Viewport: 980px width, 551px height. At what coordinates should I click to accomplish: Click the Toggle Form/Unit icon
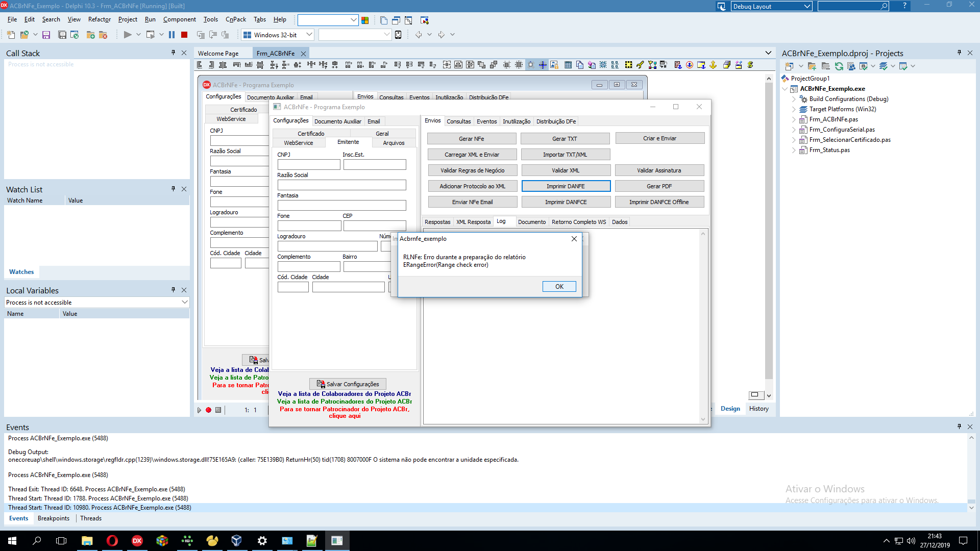click(408, 20)
